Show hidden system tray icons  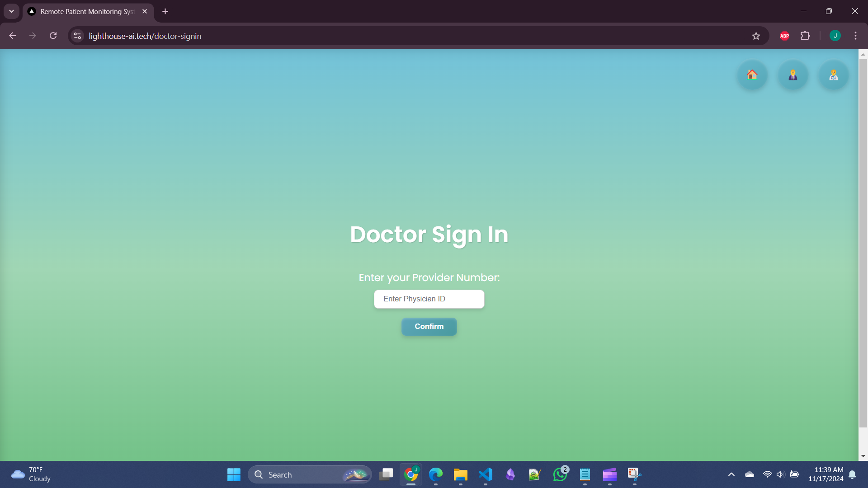tap(731, 474)
